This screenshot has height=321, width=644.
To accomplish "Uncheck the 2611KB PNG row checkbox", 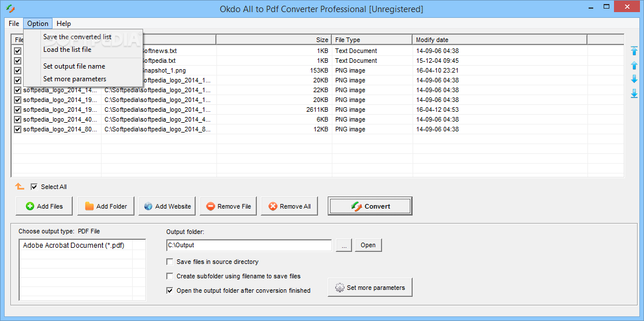I will (18, 109).
